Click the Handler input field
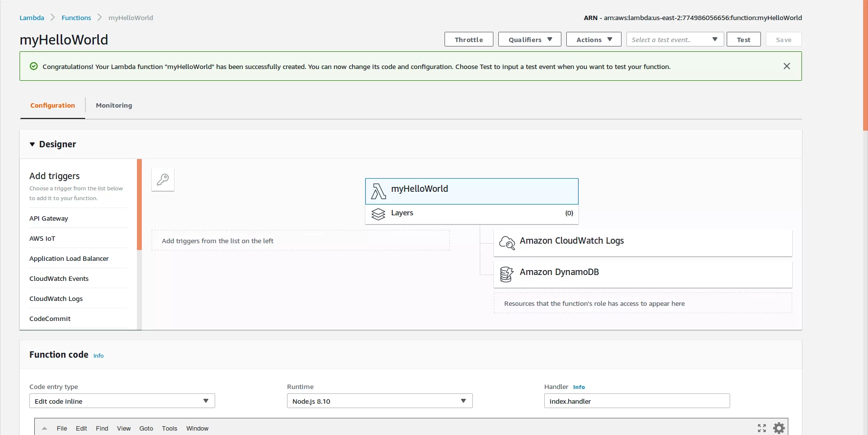 636,401
